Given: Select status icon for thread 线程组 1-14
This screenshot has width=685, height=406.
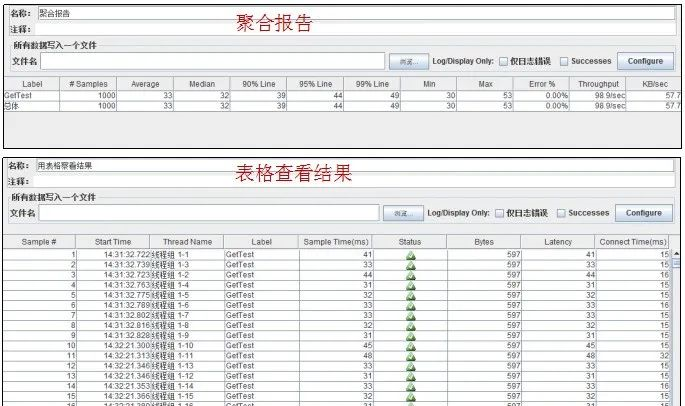Looking at the screenshot, I should 411,386.
